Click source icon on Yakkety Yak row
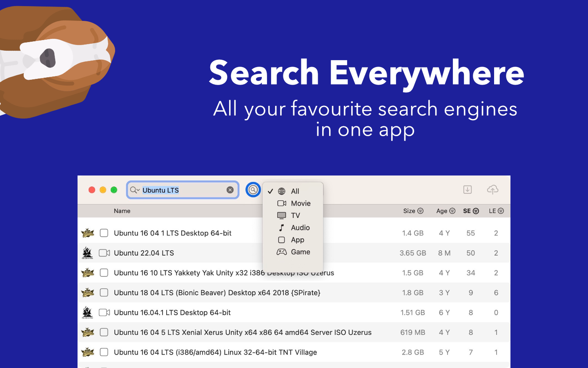 [88, 273]
